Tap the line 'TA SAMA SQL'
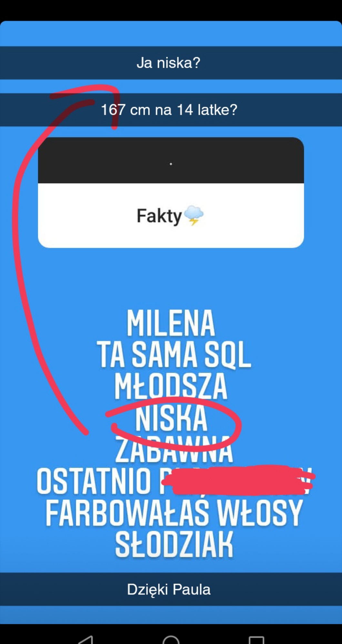Viewport: 342px width, 644px height. [x=174, y=354]
